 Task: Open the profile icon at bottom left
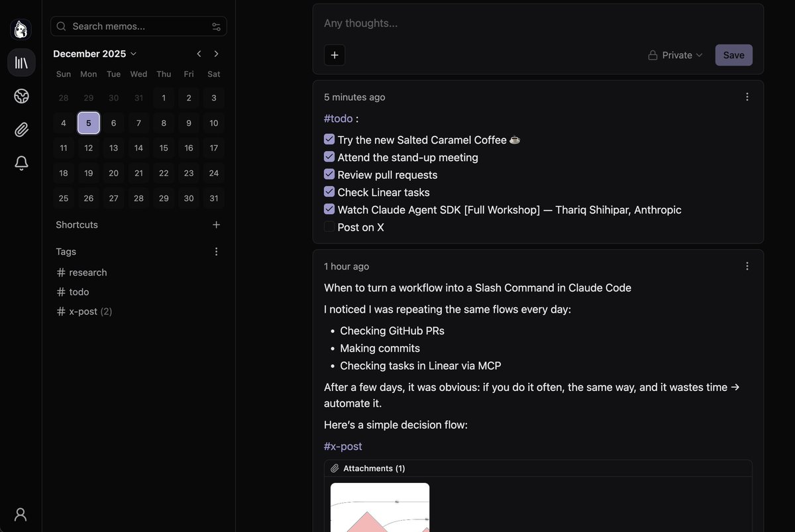[20, 514]
